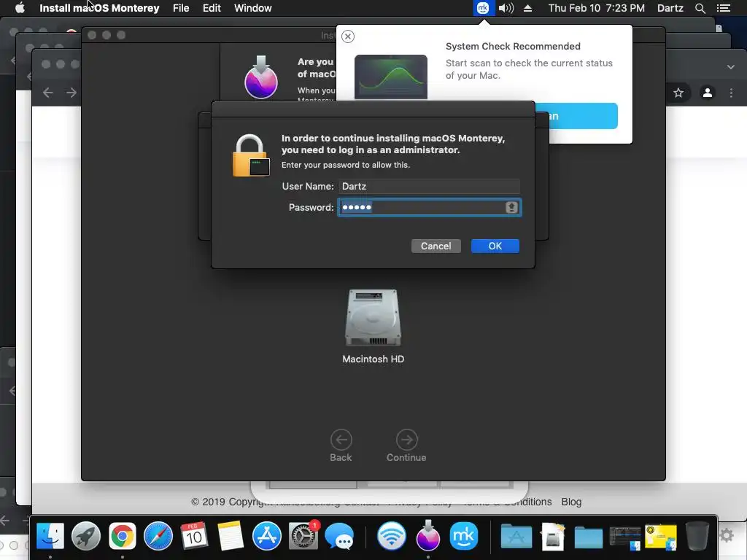Viewport: 747px width, 560px height.
Task: Open the volume control in menu bar
Action: click(x=506, y=8)
